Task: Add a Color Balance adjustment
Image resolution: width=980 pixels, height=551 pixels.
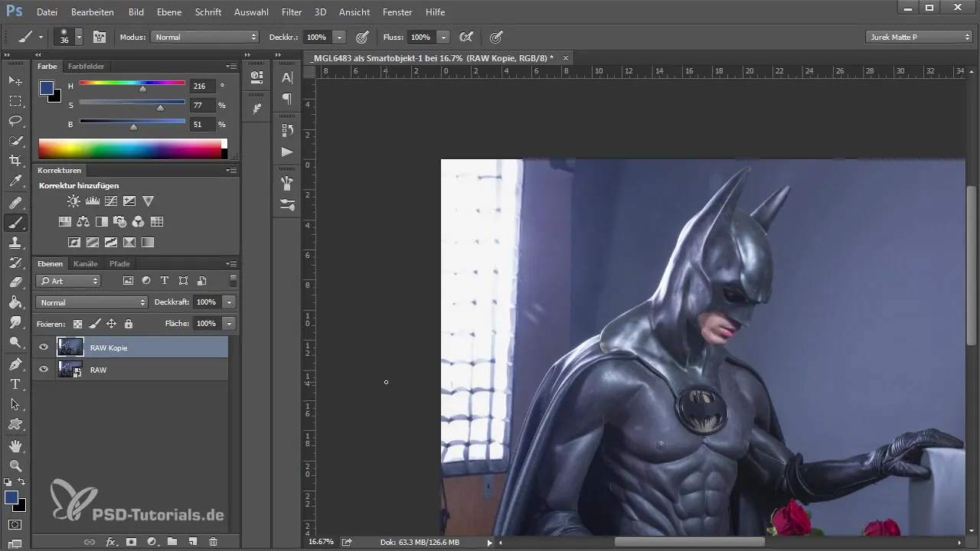Action: pos(83,222)
